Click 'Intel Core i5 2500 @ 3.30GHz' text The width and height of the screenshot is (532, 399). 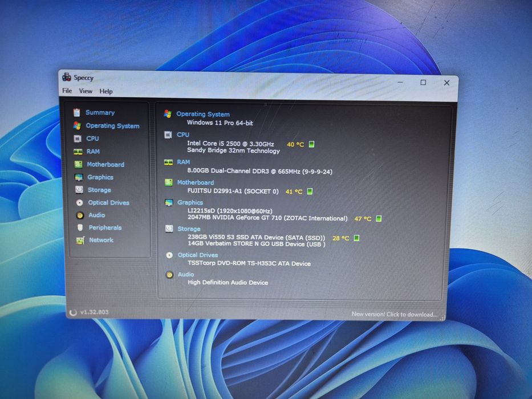pyautogui.click(x=230, y=144)
